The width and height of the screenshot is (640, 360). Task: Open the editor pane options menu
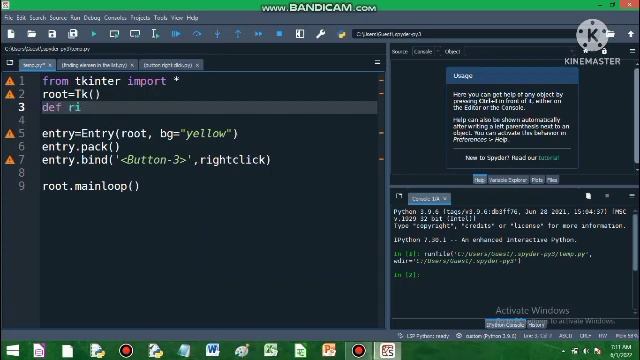[378, 62]
